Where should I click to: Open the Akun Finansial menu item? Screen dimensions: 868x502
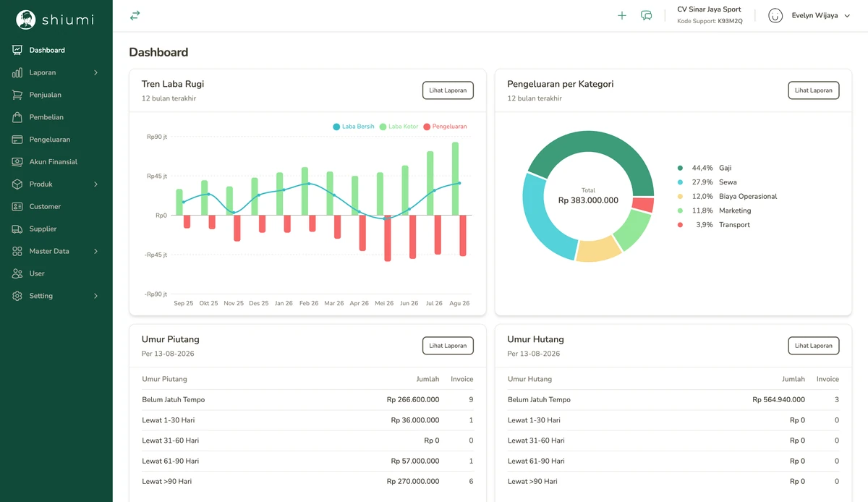(x=56, y=162)
